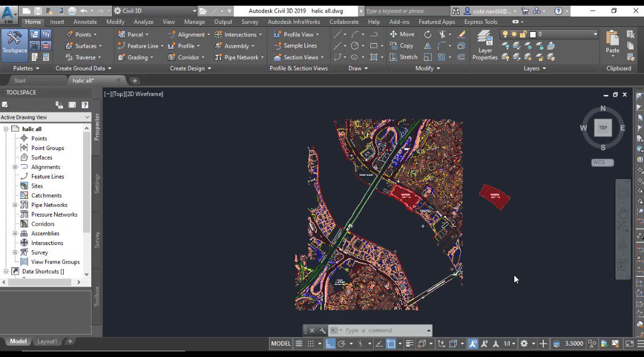Open the Layout1 tab
The width and height of the screenshot is (644, 357).
47,341
